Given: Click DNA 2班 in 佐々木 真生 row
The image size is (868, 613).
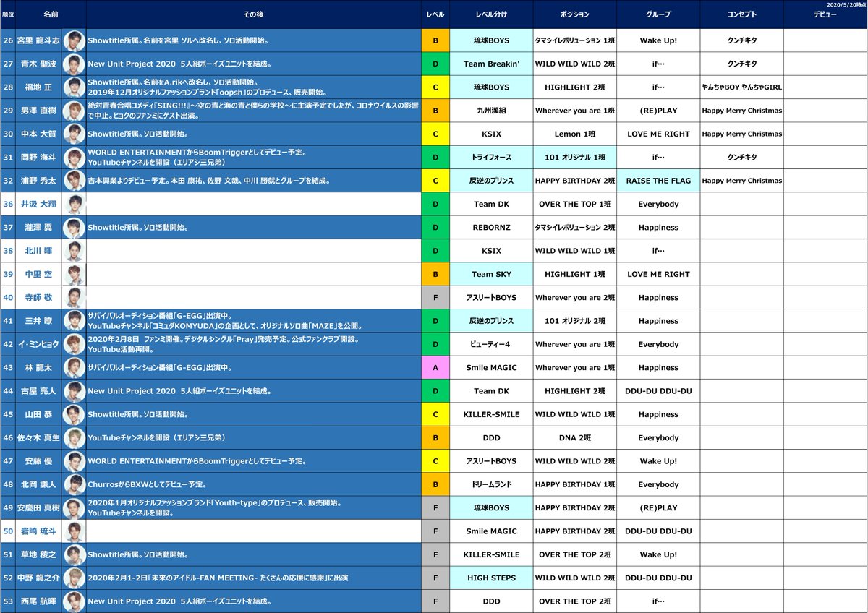Looking at the screenshot, I should [x=575, y=438].
